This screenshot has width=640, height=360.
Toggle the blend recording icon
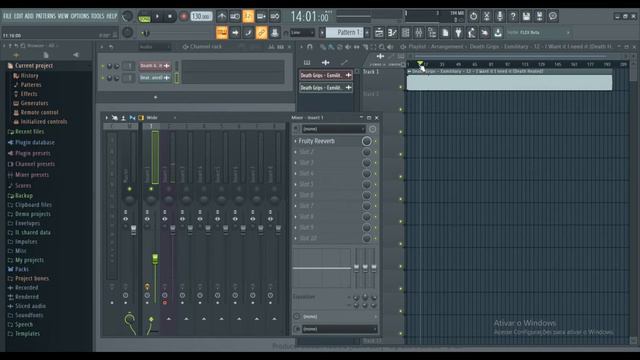pyautogui.click(x=261, y=16)
